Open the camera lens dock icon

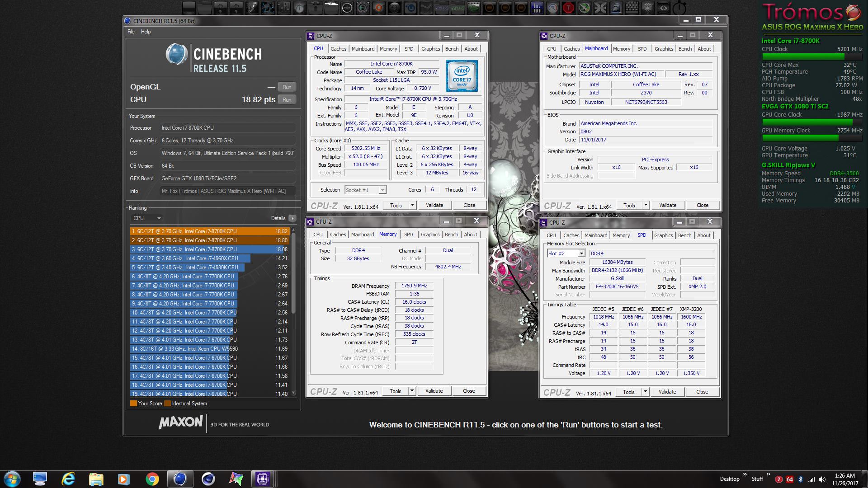point(363,8)
